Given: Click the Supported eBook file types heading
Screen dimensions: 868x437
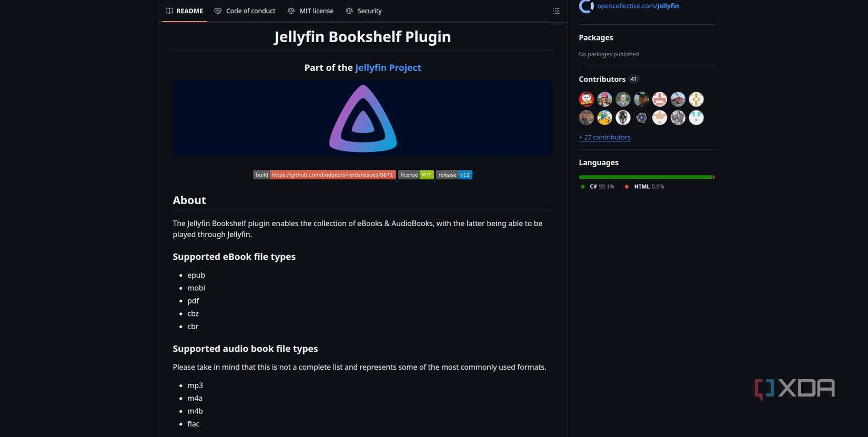Looking at the screenshot, I should [234, 257].
